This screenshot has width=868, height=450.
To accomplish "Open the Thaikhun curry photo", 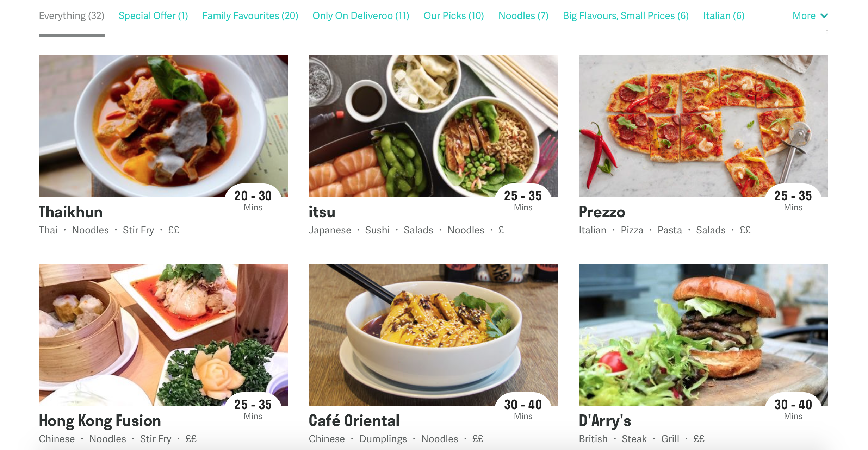I will tap(163, 126).
